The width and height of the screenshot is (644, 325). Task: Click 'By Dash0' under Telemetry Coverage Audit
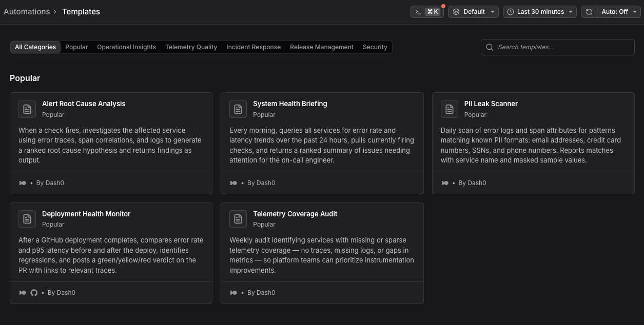(261, 293)
